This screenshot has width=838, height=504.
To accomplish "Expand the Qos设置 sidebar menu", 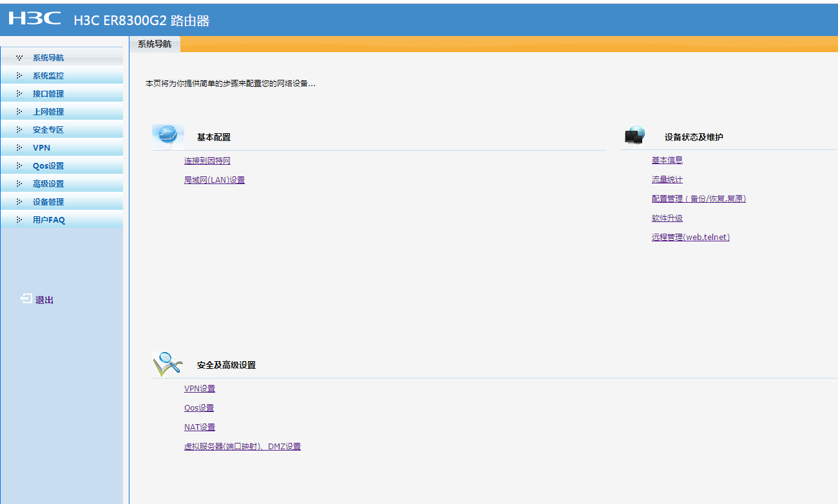I will pos(61,166).
